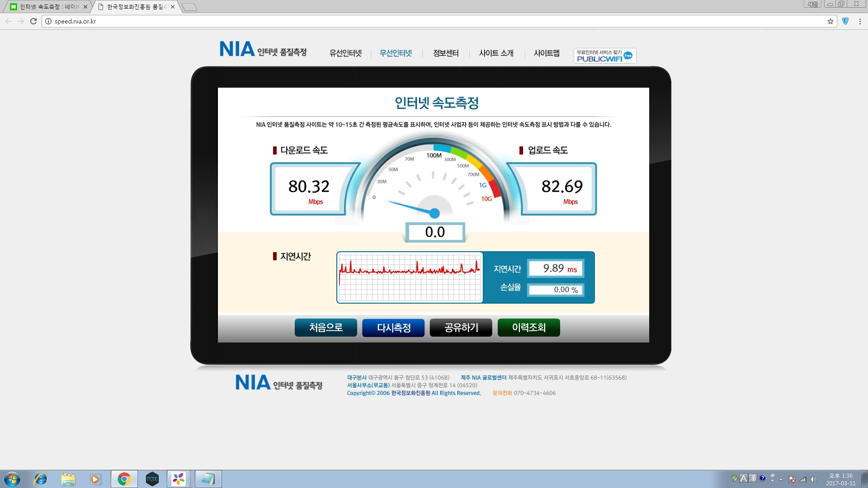Viewport: 868px width, 488px height.
Task: Open the 유선인터넷 menu
Action: pos(345,53)
